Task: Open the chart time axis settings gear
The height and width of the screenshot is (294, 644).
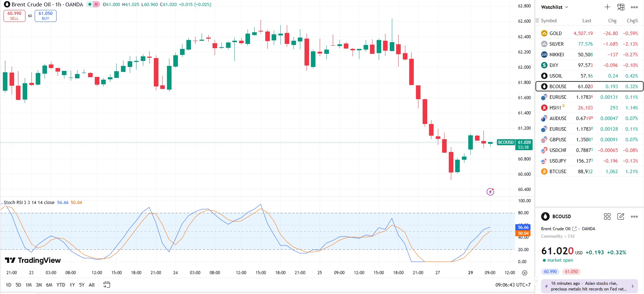Action: [x=524, y=273]
